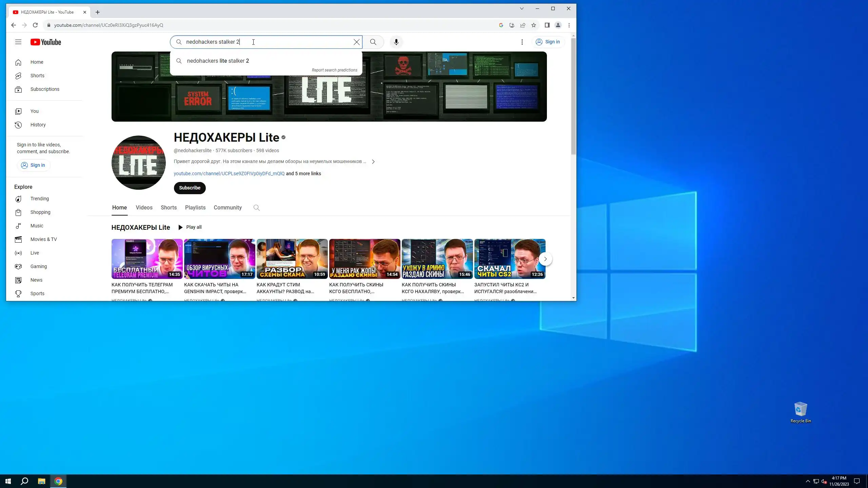Image resolution: width=868 pixels, height=488 pixels.
Task: Switch to the Playlists tab
Action: coord(195,208)
